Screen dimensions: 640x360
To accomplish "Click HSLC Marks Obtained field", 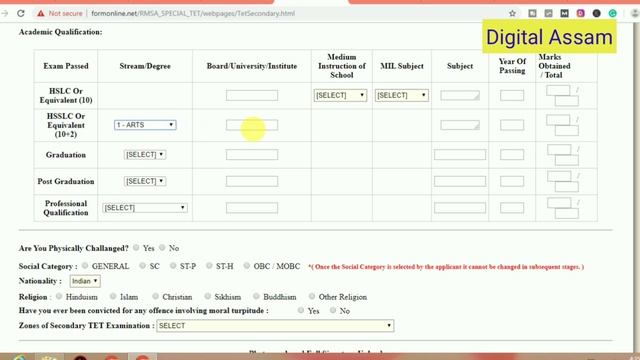I will click(558, 90).
